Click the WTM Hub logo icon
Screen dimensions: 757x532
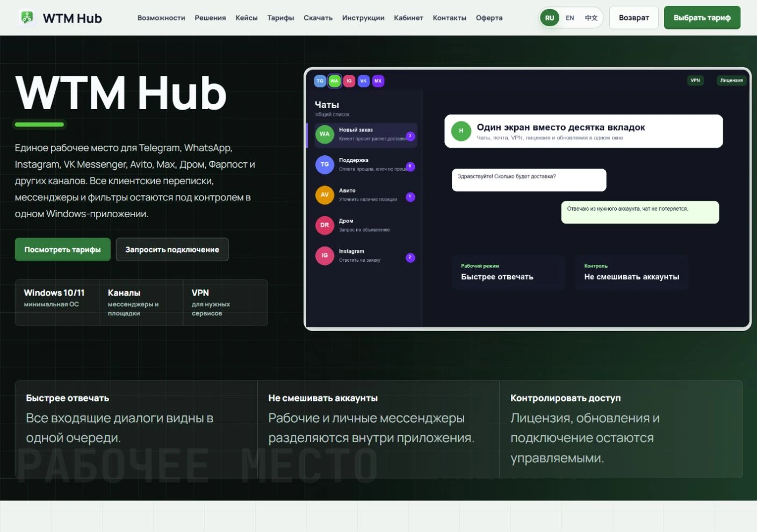[x=27, y=18]
